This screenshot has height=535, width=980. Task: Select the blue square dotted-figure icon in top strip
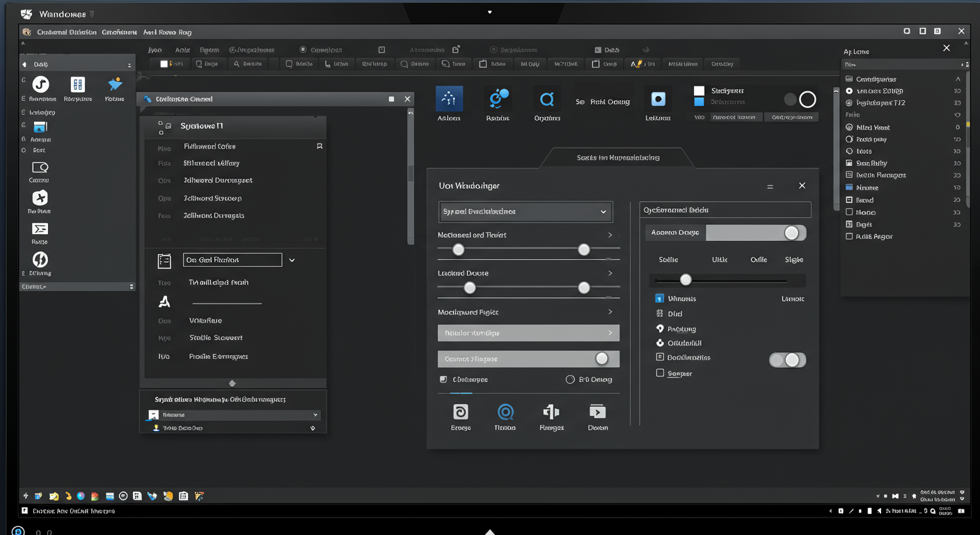[449, 99]
